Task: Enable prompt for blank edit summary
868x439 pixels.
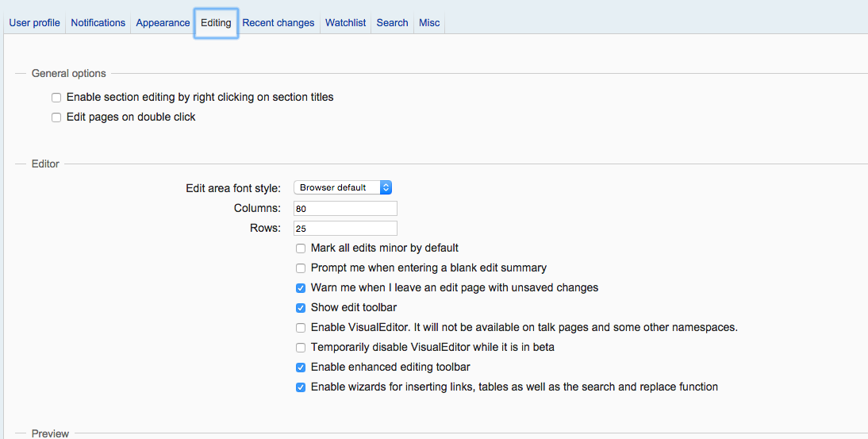Action: coord(301,268)
